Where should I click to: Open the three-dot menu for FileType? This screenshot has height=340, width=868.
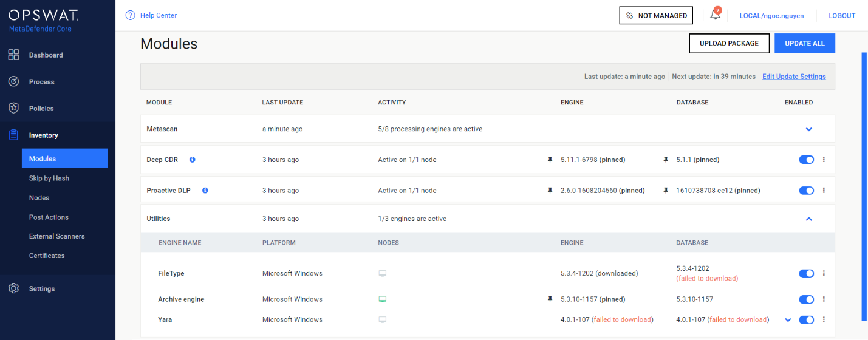pos(824,273)
